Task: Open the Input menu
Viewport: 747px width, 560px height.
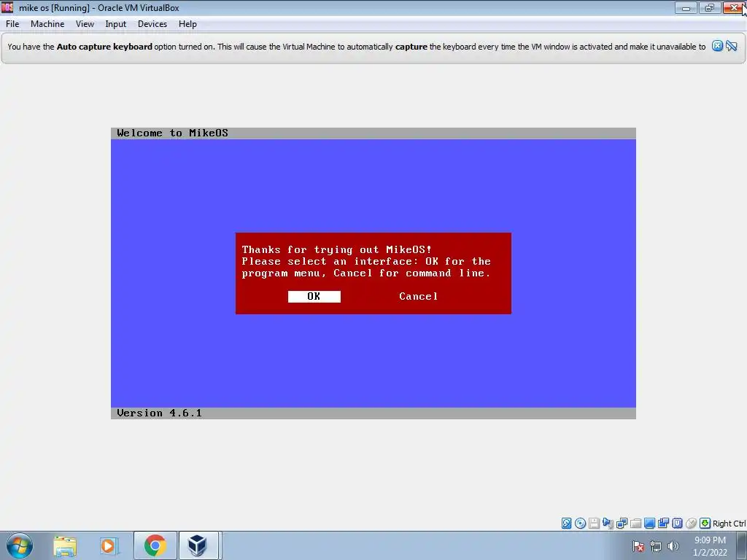Action: pyautogui.click(x=116, y=24)
